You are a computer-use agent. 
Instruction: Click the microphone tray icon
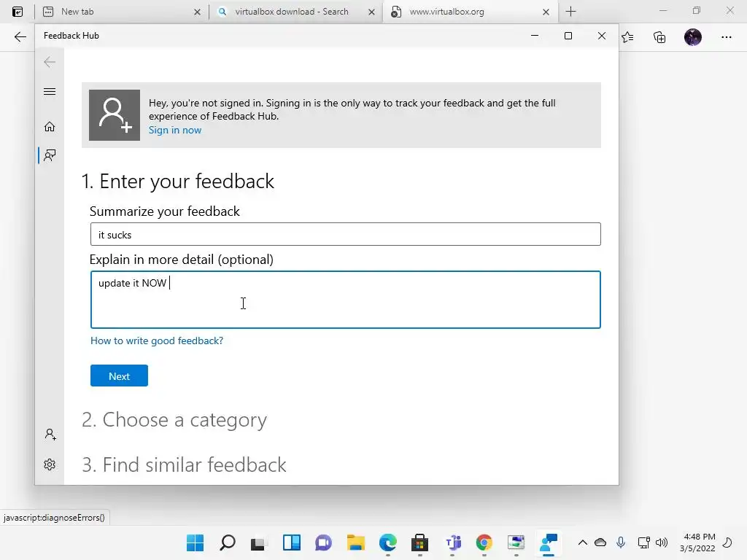pyautogui.click(x=620, y=542)
